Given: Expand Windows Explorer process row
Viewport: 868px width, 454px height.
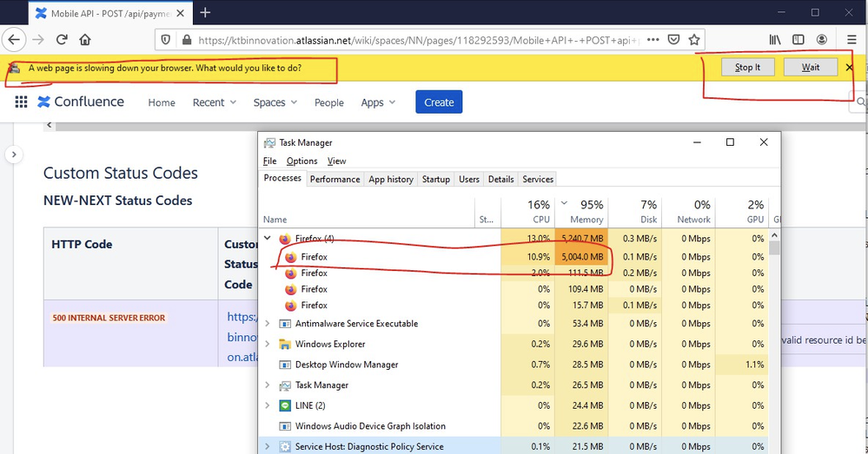Looking at the screenshot, I should (x=268, y=344).
